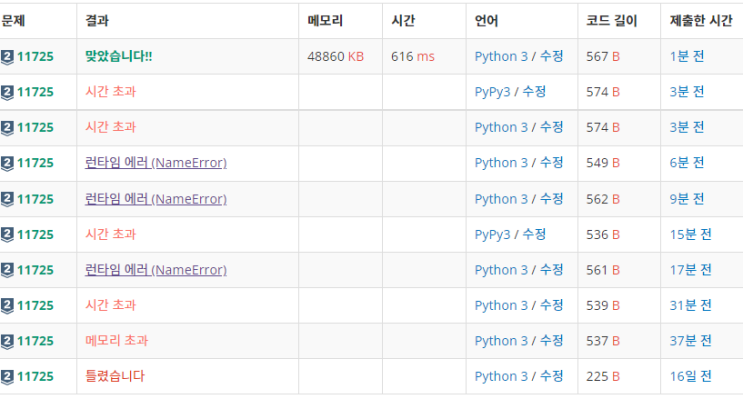Click the 1분 전 submission time
The height and width of the screenshot is (399, 743).
pyautogui.click(x=687, y=56)
